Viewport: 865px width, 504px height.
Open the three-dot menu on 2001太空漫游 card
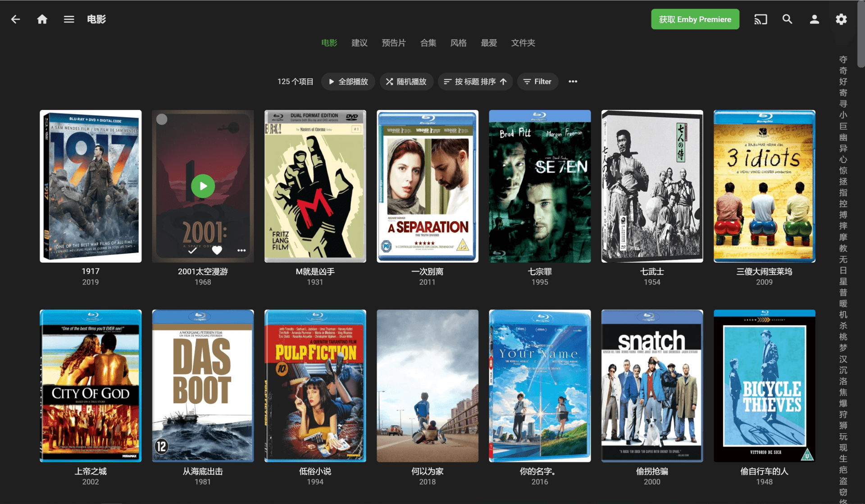[241, 250]
